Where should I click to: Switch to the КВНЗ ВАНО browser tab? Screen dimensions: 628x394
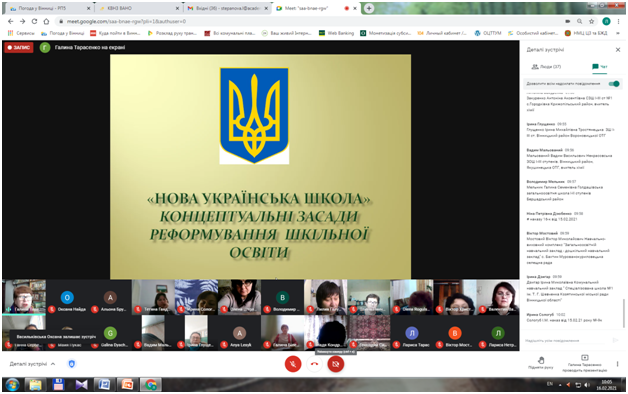coord(138,8)
